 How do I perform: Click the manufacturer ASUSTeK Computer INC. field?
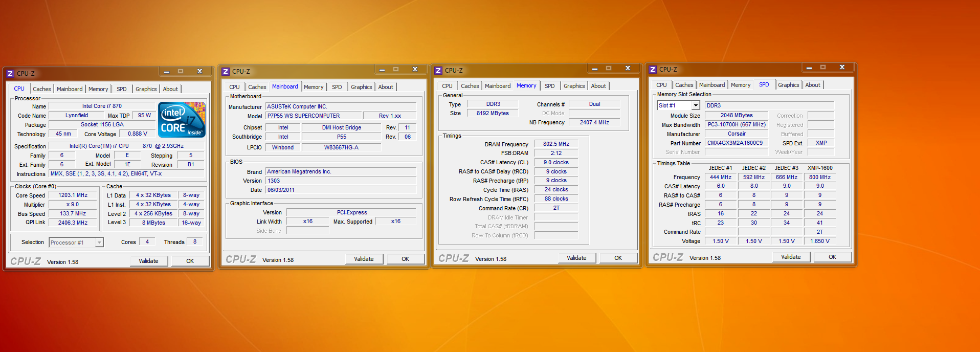341,107
